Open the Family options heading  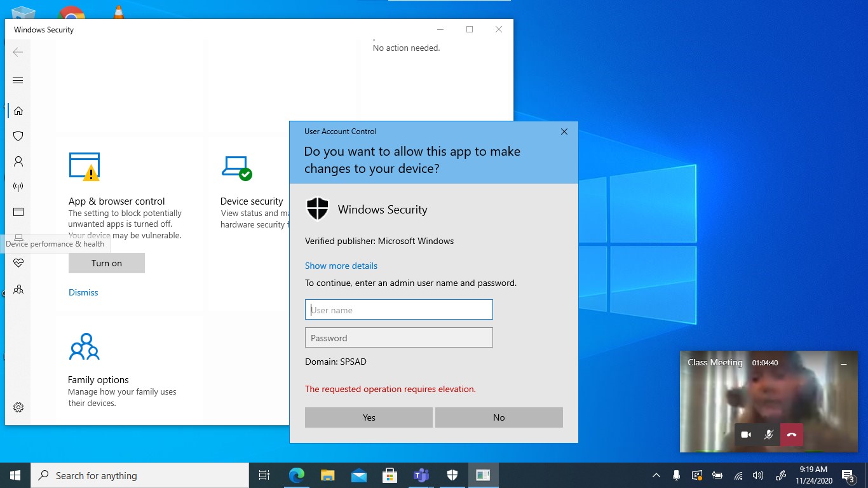click(x=98, y=380)
